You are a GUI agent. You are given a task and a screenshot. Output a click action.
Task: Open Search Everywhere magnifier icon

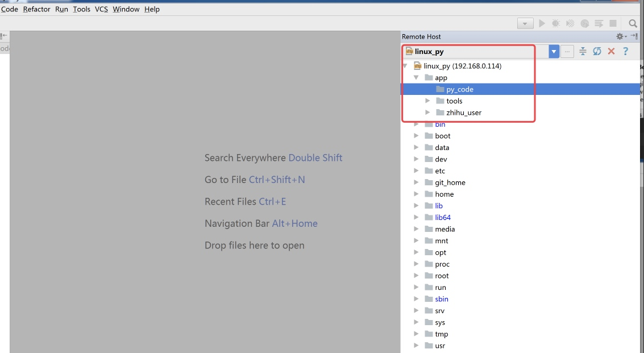tap(633, 23)
